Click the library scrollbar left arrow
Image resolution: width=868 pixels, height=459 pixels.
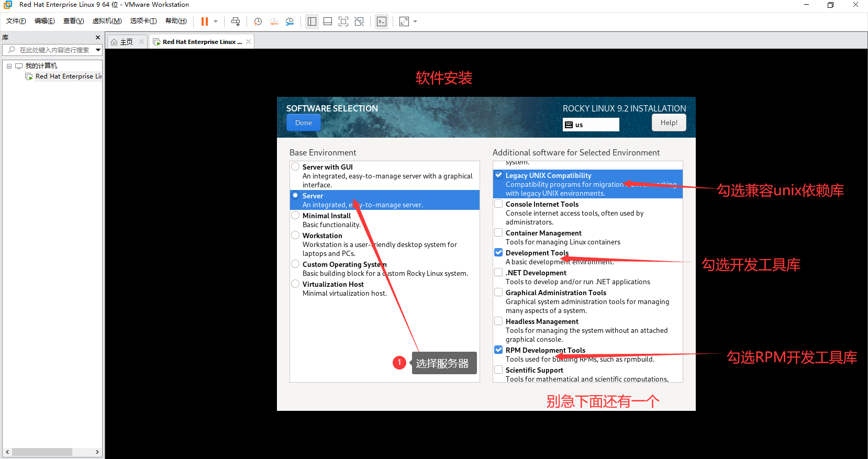pos(7,452)
